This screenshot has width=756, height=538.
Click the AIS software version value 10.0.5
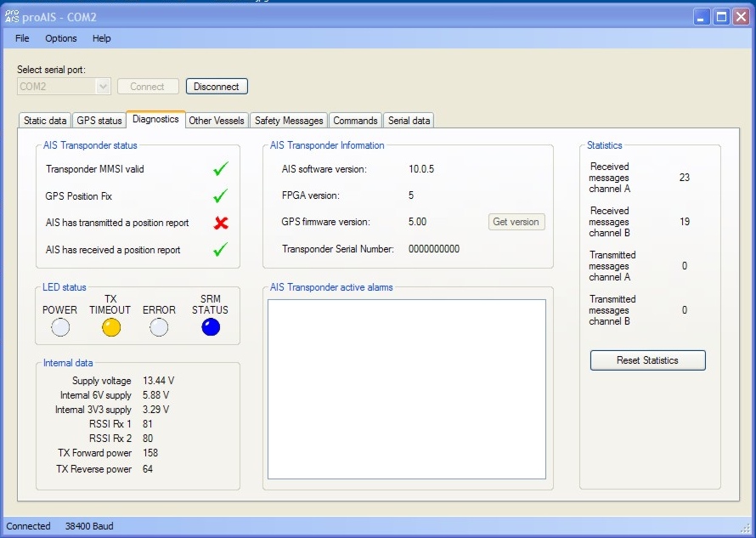tap(421, 169)
